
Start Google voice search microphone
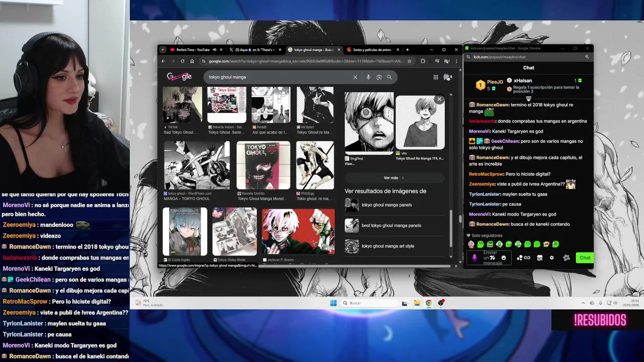pos(368,77)
